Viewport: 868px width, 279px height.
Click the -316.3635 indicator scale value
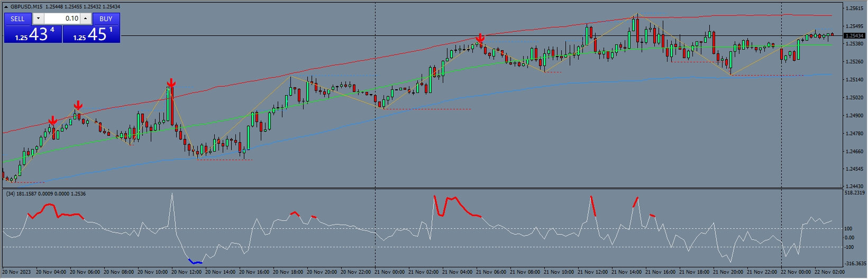pos(855,263)
